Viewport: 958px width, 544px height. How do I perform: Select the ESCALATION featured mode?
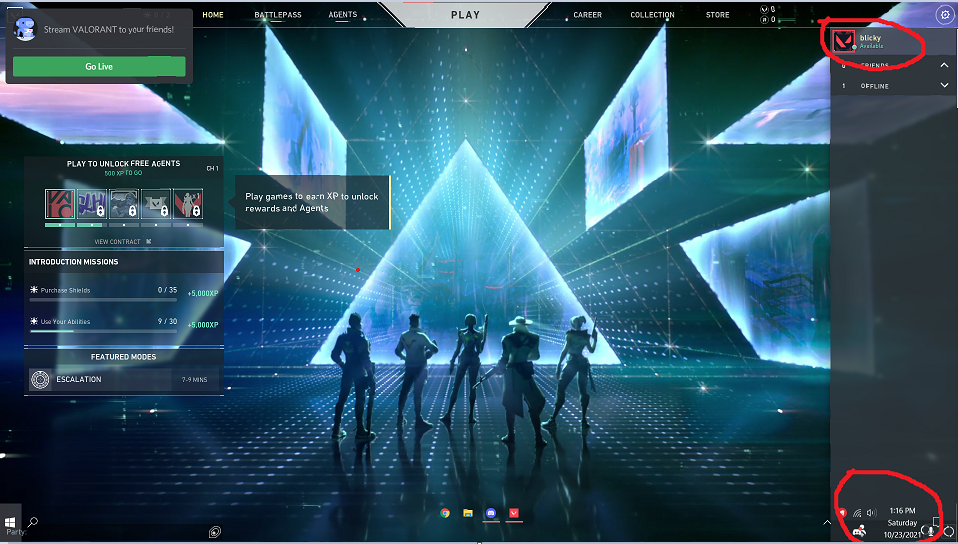(x=124, y=380)
